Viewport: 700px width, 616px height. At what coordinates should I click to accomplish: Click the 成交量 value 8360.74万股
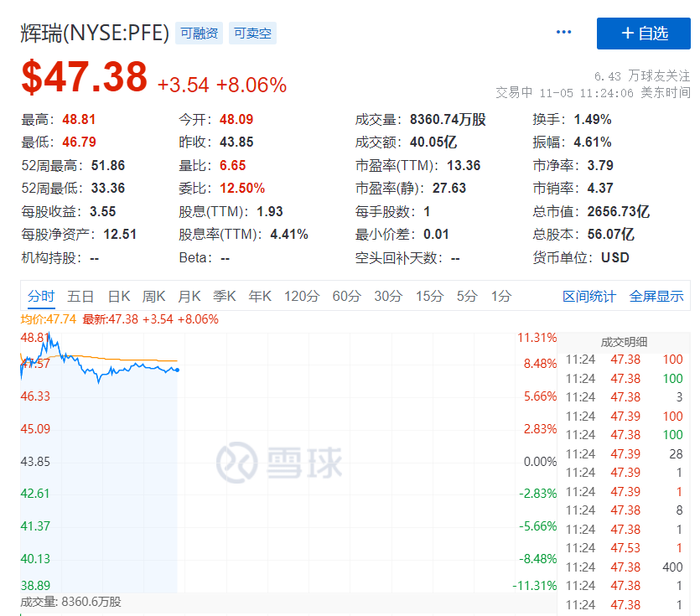click(x=448, y=120)
